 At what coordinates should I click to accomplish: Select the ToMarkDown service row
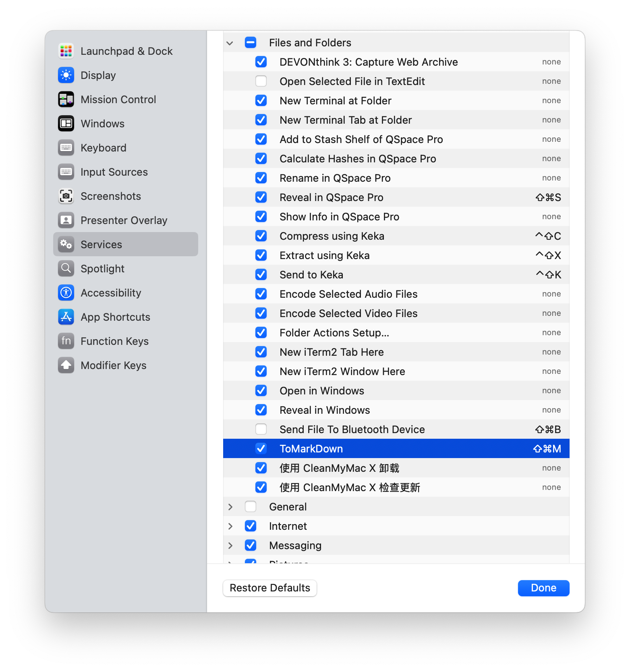396,448
